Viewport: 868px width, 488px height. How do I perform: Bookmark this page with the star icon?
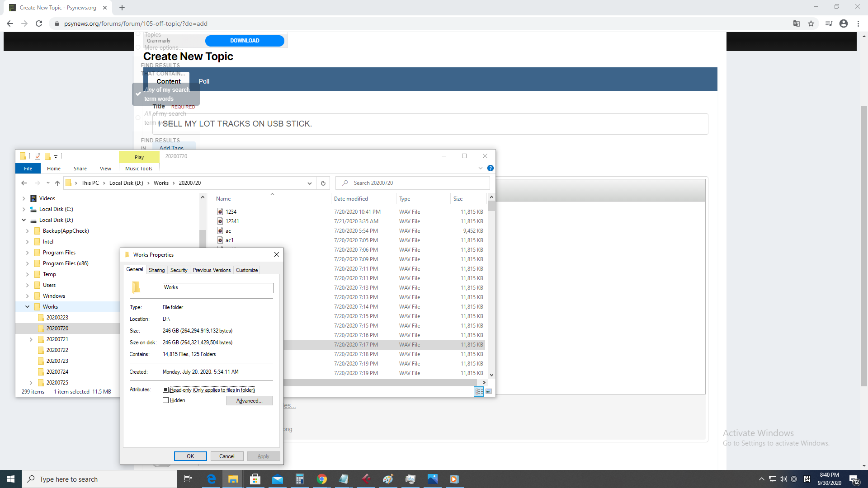click(811, 23)
